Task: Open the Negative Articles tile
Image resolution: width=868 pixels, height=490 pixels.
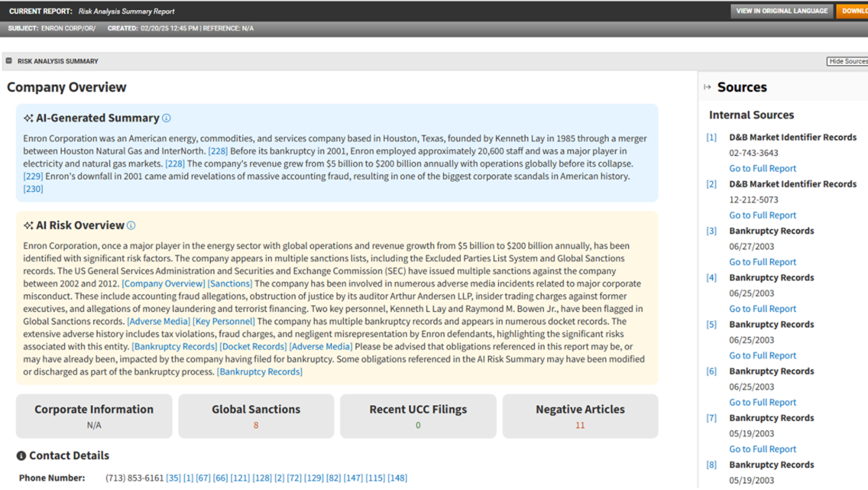Action: pos(580,416)
